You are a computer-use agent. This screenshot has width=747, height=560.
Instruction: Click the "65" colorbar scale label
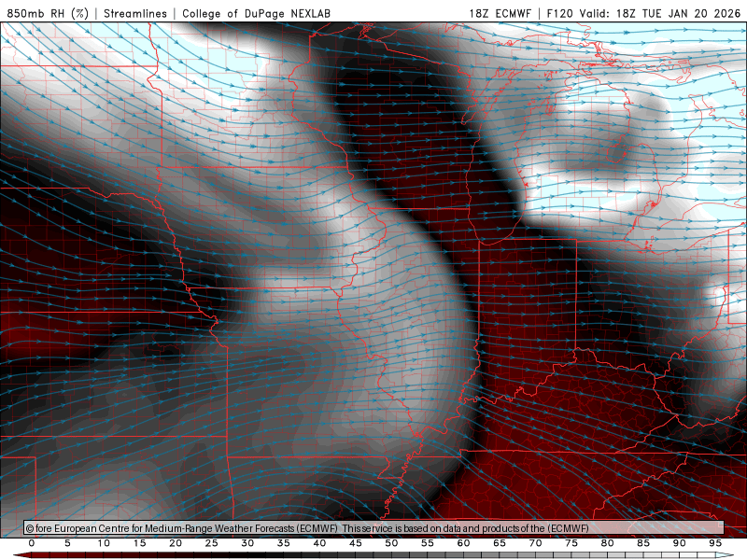(500, 543)
